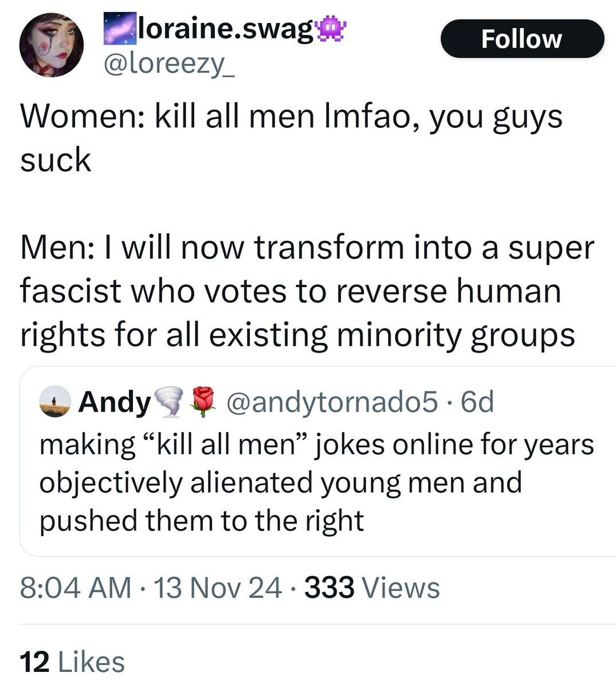Open the @andytornado5 handle
This screenshot has height=688, width=616.
click(x=333, y=402)
